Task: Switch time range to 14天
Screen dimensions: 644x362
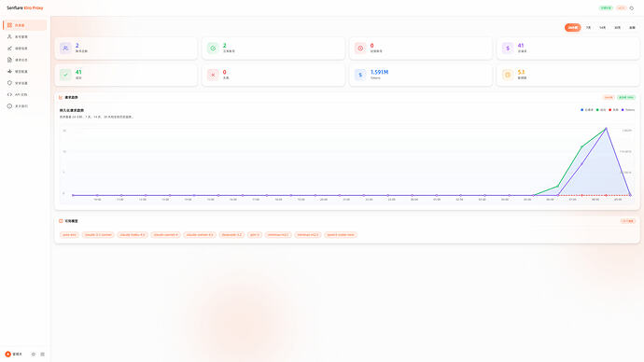Action: pyautogui.click(x=602, y=27)
